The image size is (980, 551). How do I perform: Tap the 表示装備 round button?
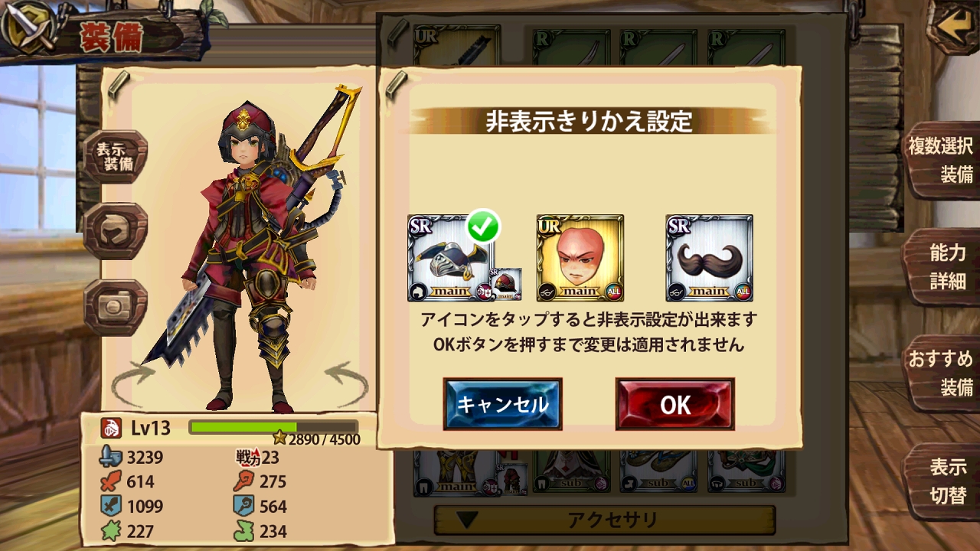click(116, 157)
